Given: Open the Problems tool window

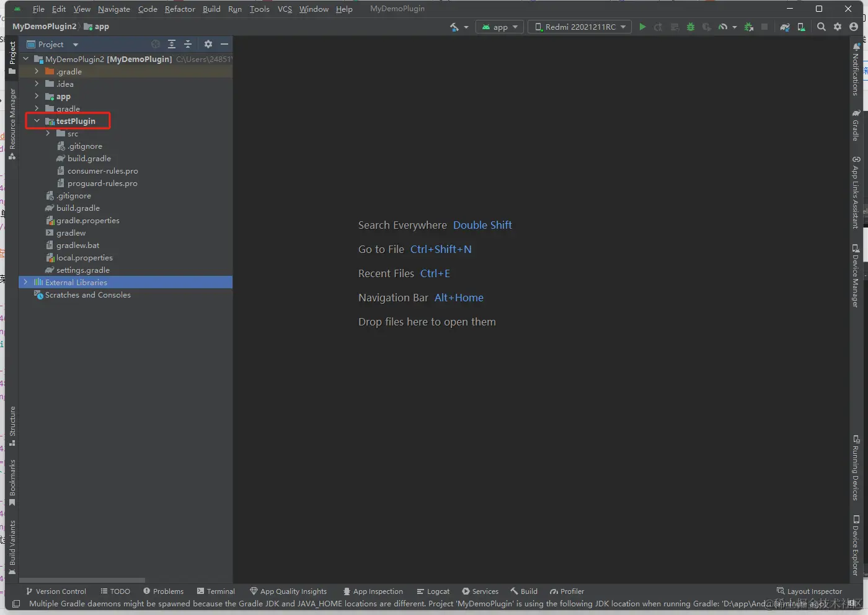Looking at the screenshot, I should pyautogui.click(x=164, y=591).
